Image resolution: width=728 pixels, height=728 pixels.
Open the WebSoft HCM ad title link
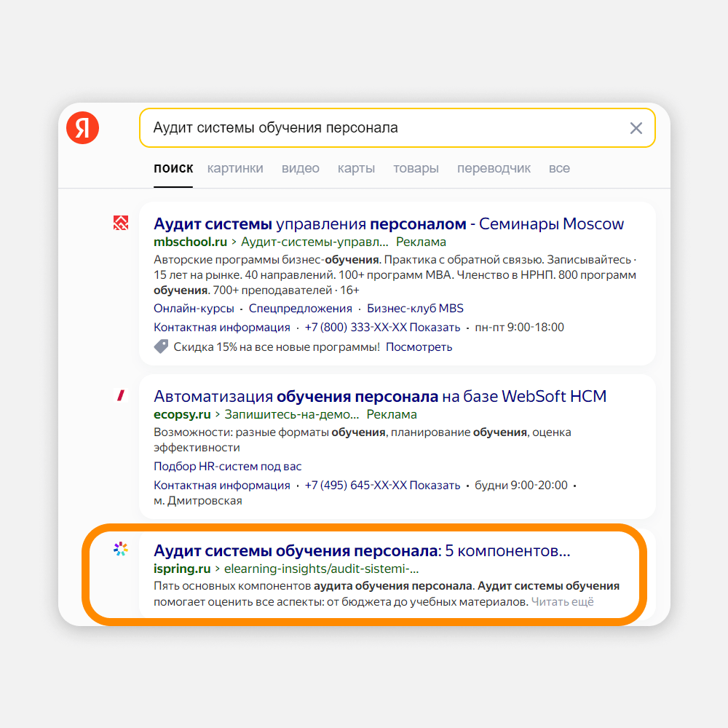tap(380, 396)
